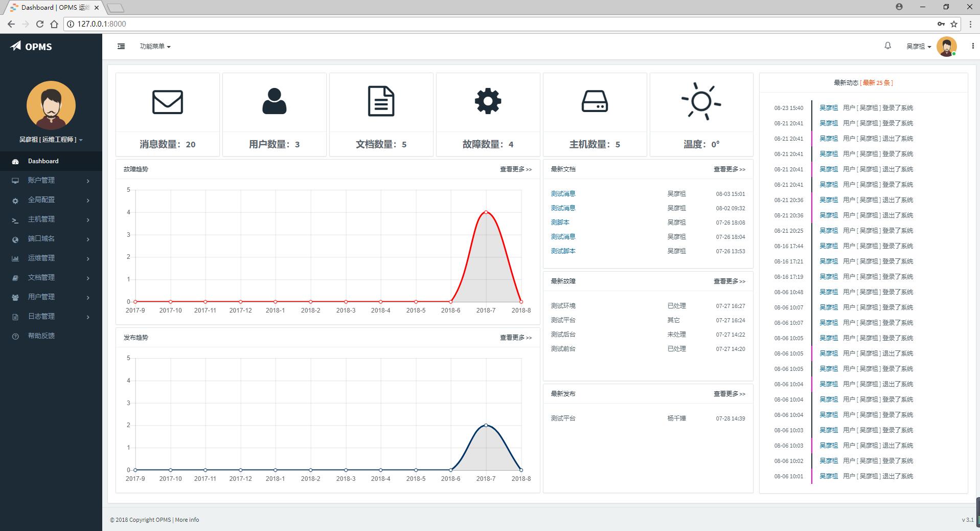Open the 功能菜单 dropdown

pos(155,46)
